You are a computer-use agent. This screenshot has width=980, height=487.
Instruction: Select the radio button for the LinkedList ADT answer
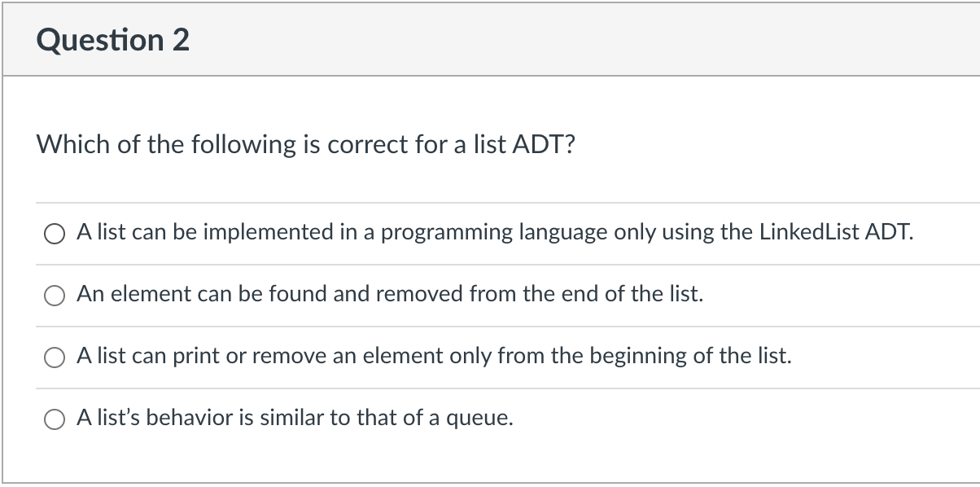coord(54,234)
